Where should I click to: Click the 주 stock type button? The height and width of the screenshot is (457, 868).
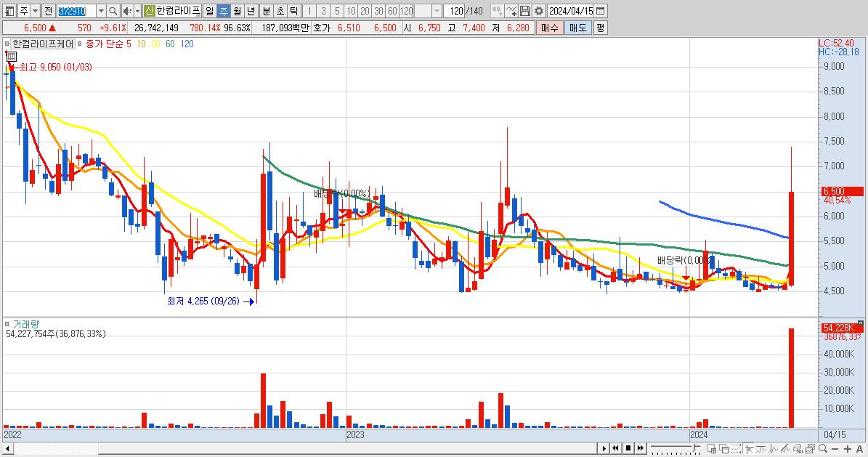point(24,11)
